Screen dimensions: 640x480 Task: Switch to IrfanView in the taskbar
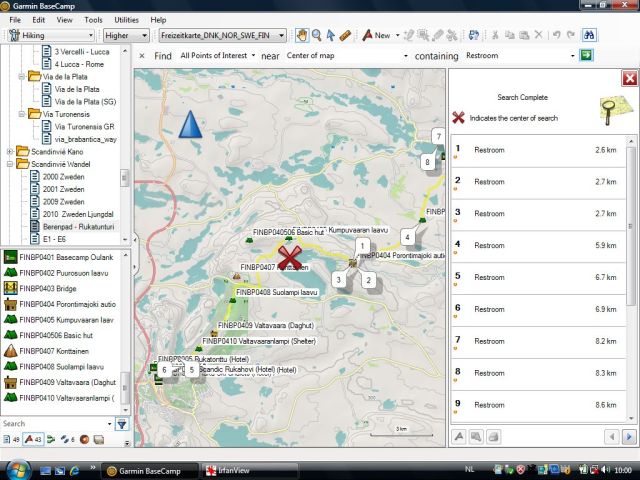[x=235, y=469]
